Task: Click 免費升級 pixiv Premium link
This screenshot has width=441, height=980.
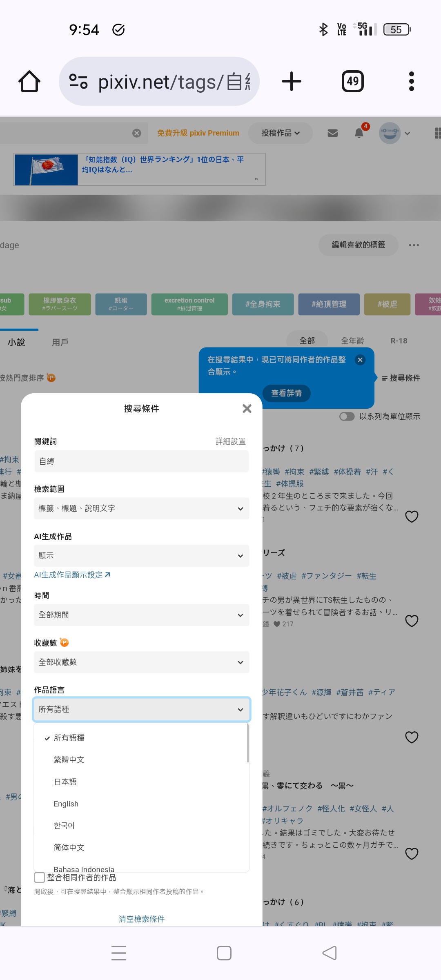Action: [x=198, y=133]
